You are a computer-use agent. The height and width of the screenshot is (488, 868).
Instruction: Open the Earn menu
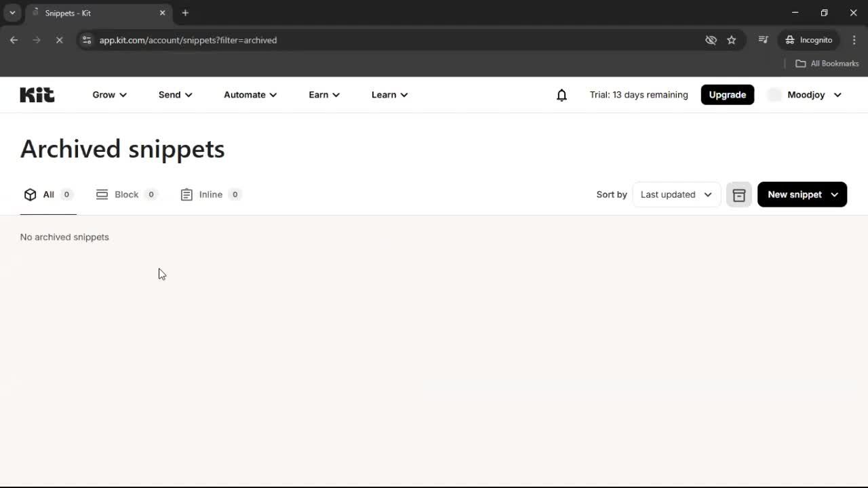(x=323, y=95)
